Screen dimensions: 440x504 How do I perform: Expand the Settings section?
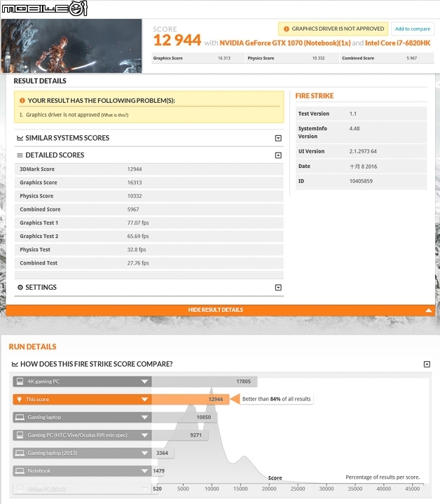(x=278, y=288)
